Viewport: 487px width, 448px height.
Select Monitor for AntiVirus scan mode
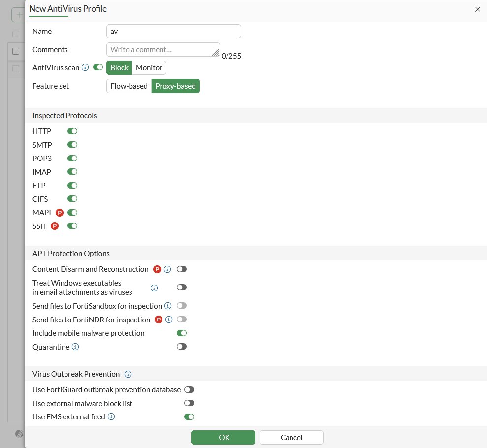click(149, 68)
